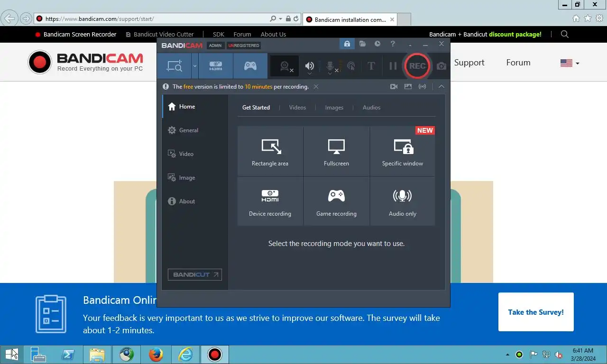Open the help question mark icon
The height and width of the screenshot is (364, 607).
click(393, 44)
